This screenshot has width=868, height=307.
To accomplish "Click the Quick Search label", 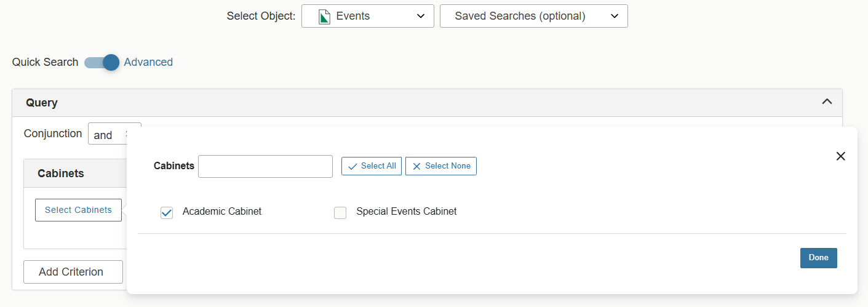I will [x=45, y=62].
